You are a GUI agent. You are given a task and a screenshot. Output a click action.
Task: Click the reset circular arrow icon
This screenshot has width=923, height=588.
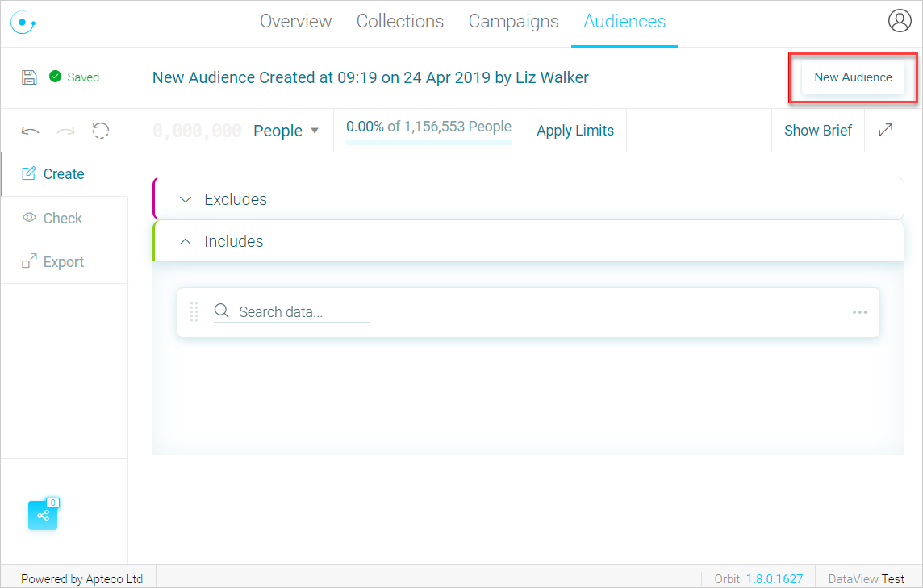101,130
